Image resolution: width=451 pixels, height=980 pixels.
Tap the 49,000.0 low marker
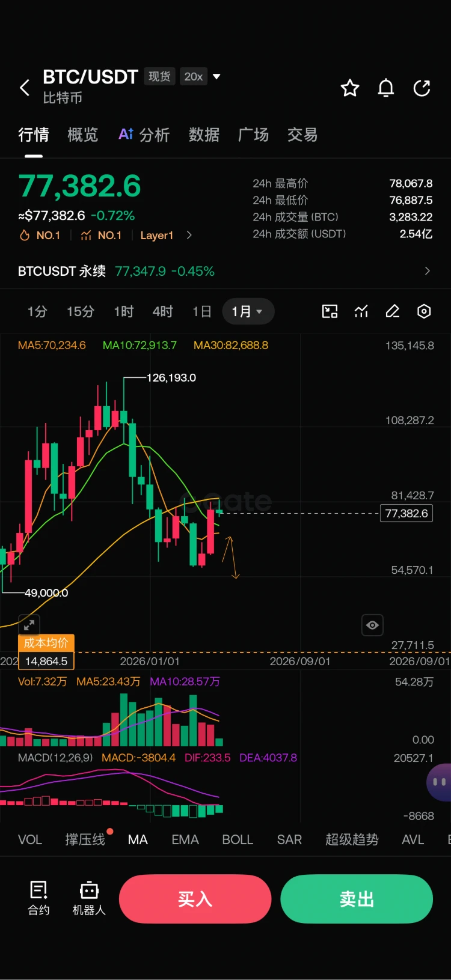click(x=46, y=593)
